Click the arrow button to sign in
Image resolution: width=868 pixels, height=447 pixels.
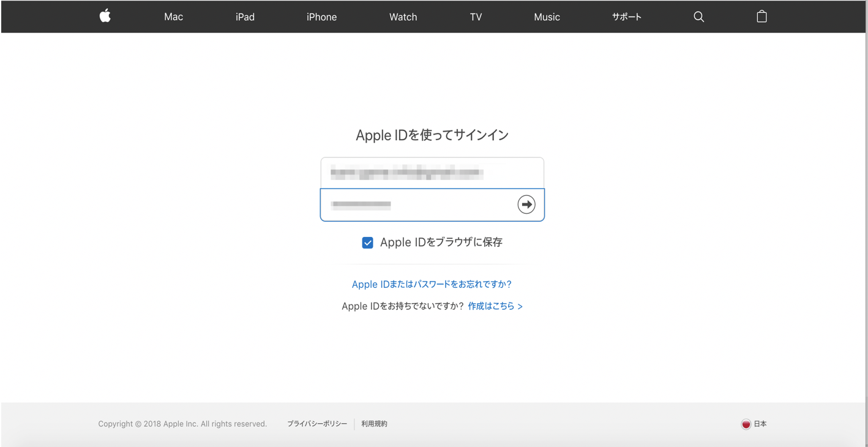coord(526,205)
